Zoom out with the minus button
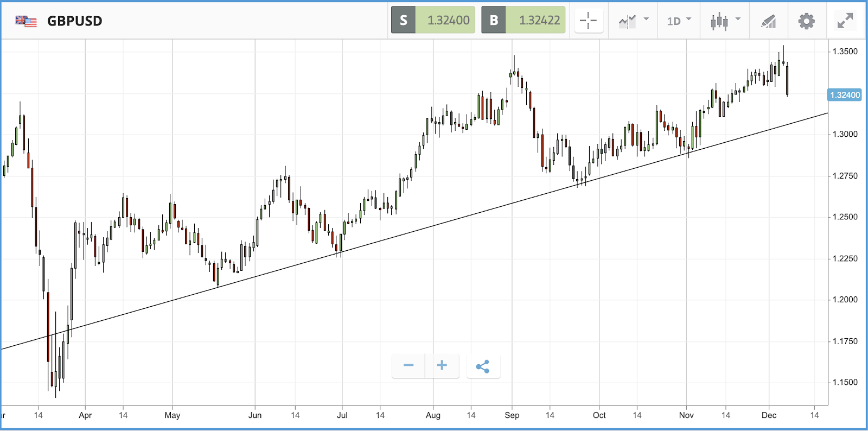The height and width of the screenshot is (431, 868). tap(409, 365)
